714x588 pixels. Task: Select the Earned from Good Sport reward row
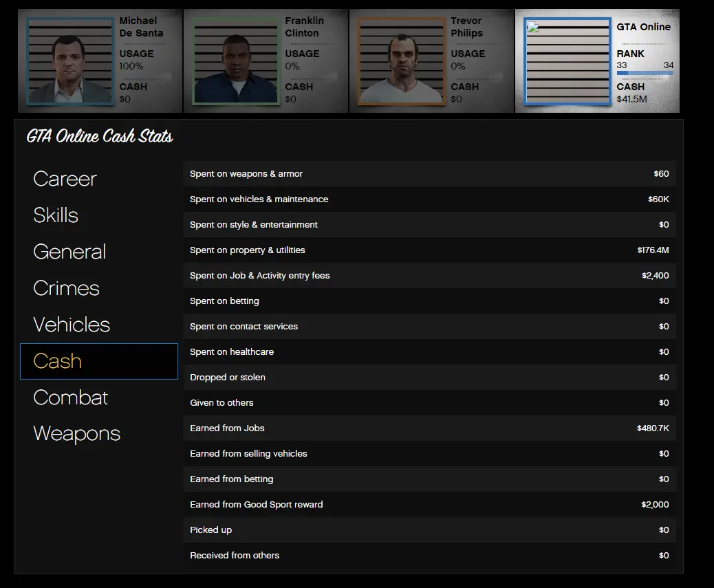pyautogui.click(x=429, y=504)
